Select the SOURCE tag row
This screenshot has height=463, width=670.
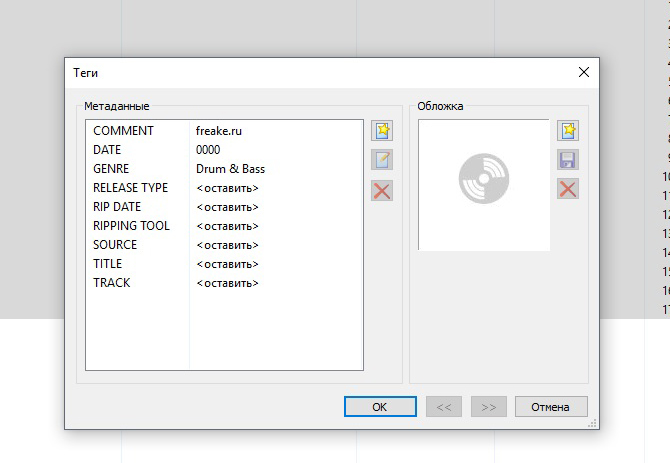point(224,245)
